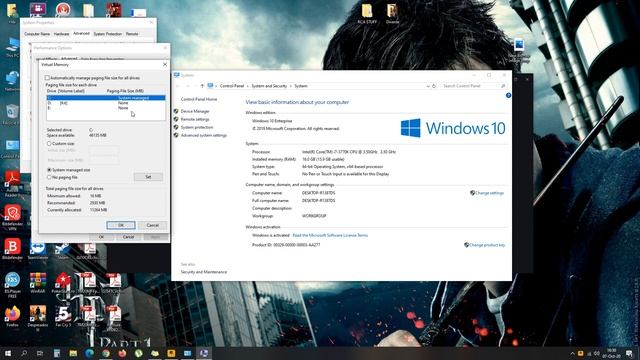Open the Remote tab in System Properties
The width and height of the screenshot is (640, 360).
tap(132, 34)
